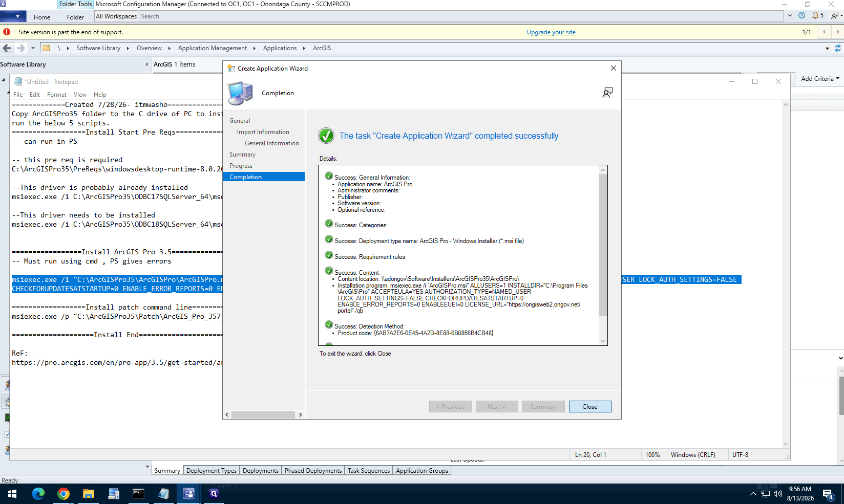Click the forward navigation arrow

point(20,48)
